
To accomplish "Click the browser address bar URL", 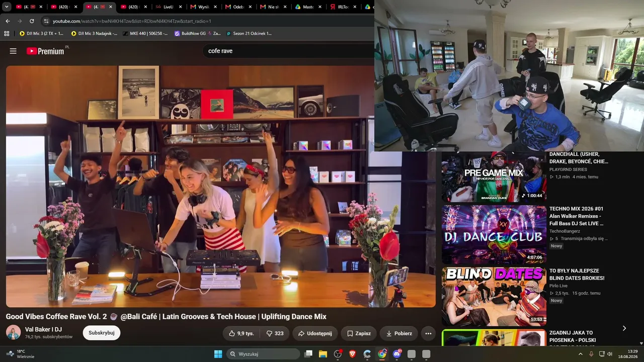I will point(132,21).
